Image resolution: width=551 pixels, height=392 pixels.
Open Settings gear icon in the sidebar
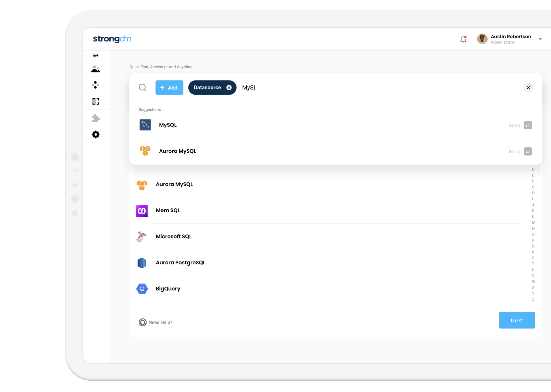95,134
